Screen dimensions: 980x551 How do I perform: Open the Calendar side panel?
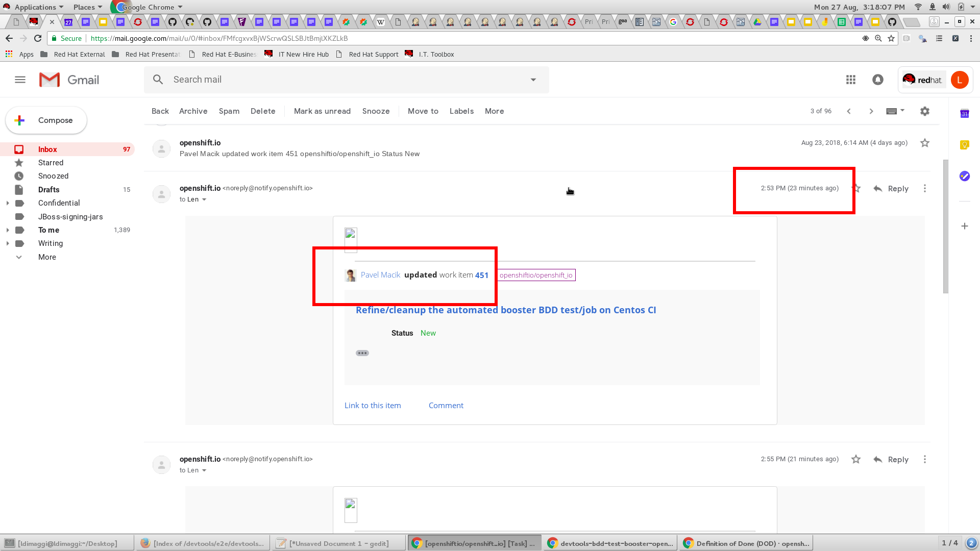click(x=964, y=114)
